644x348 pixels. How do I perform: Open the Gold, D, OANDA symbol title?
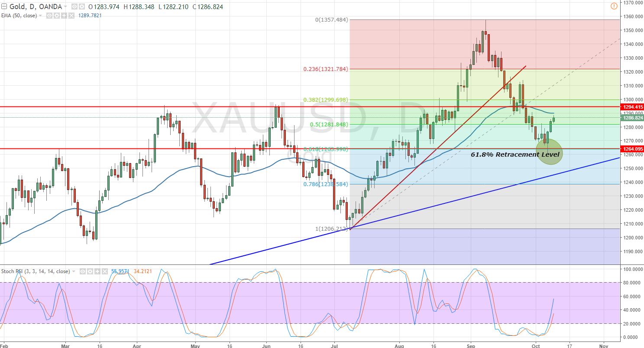tap(35, 7)
